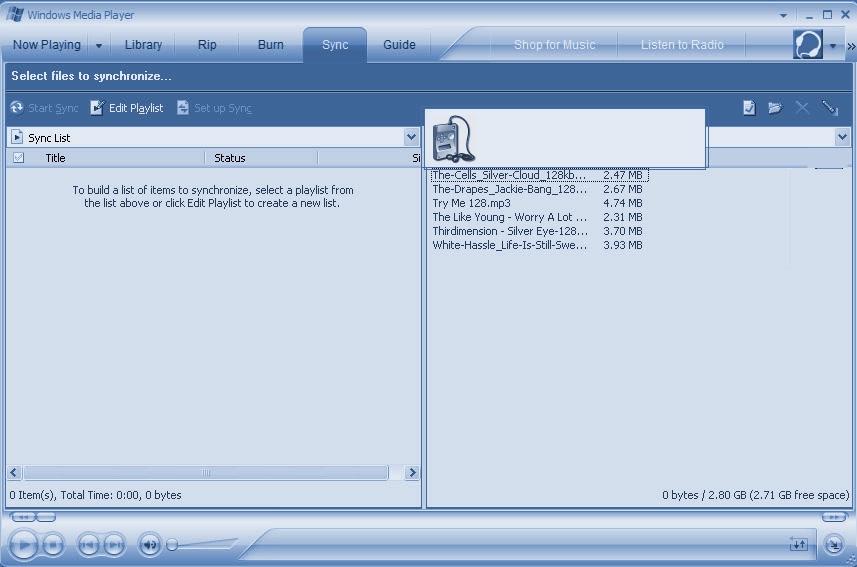Screen dimensions: 857x567
Task: Sort by the Status column header
Action: pyautogui.click(x=230, y=158)
